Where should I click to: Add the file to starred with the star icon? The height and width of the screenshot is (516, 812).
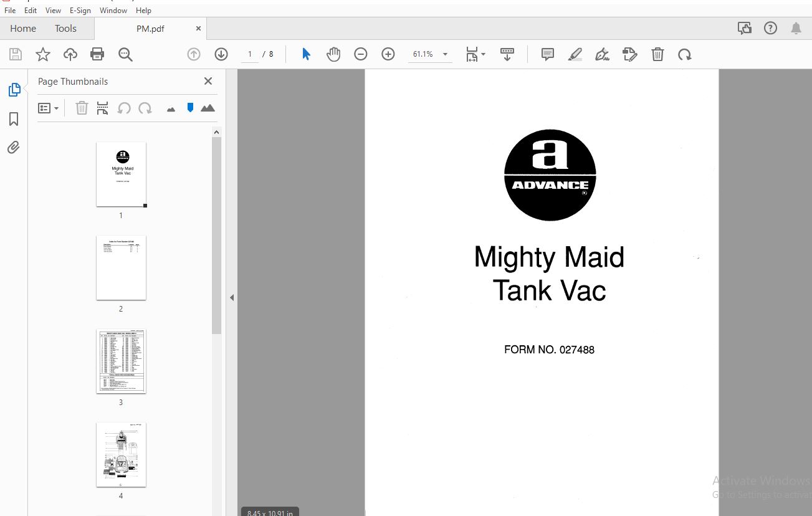[x=43, y=54]
